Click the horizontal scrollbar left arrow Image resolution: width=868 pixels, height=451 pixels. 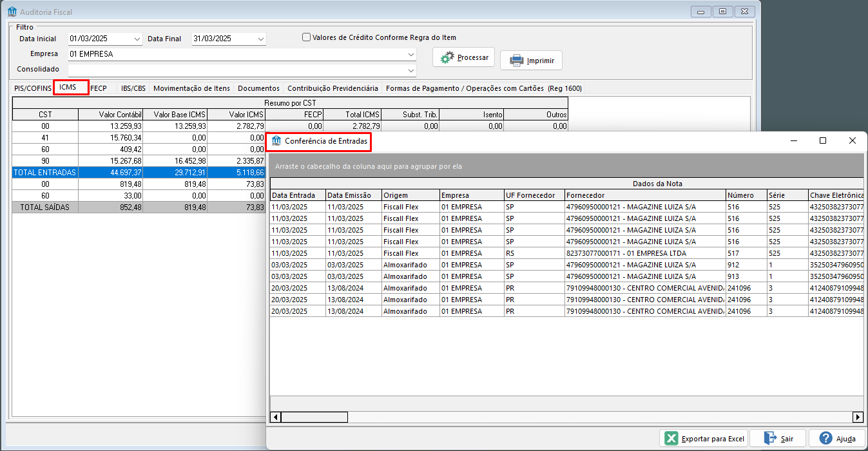click(x=275, y=417)
